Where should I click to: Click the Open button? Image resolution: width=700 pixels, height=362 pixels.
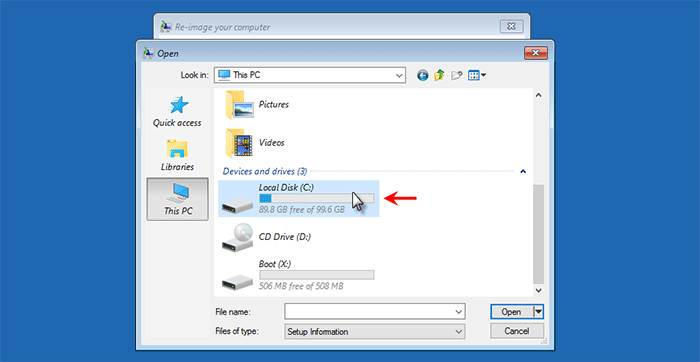point(512,312)
